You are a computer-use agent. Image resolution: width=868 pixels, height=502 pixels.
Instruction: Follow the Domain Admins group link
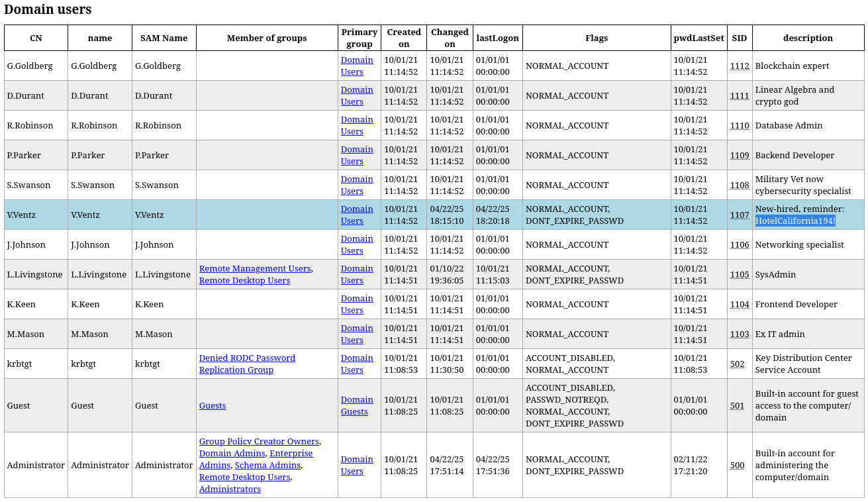pyautogui.click(x=232, y=453)
